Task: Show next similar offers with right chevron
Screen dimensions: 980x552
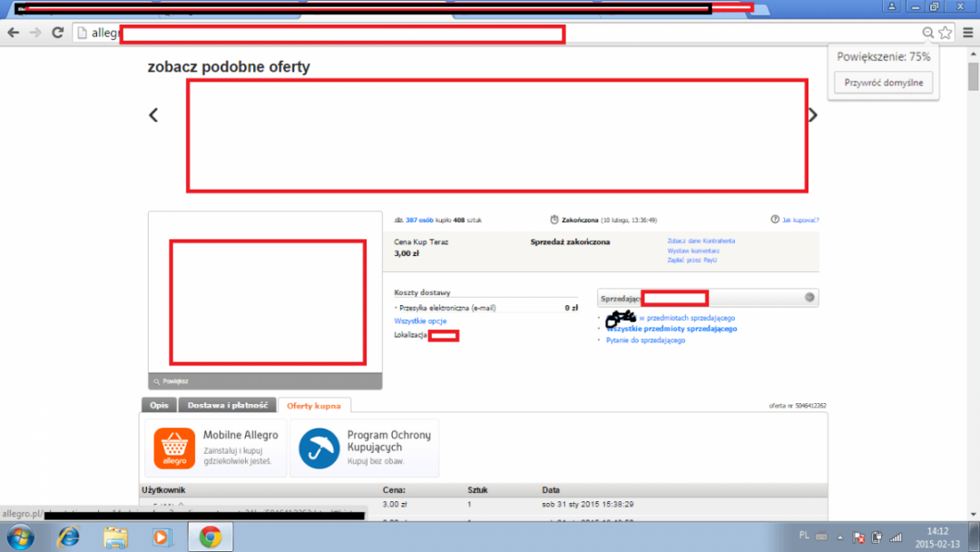Action: pos(813,115)
